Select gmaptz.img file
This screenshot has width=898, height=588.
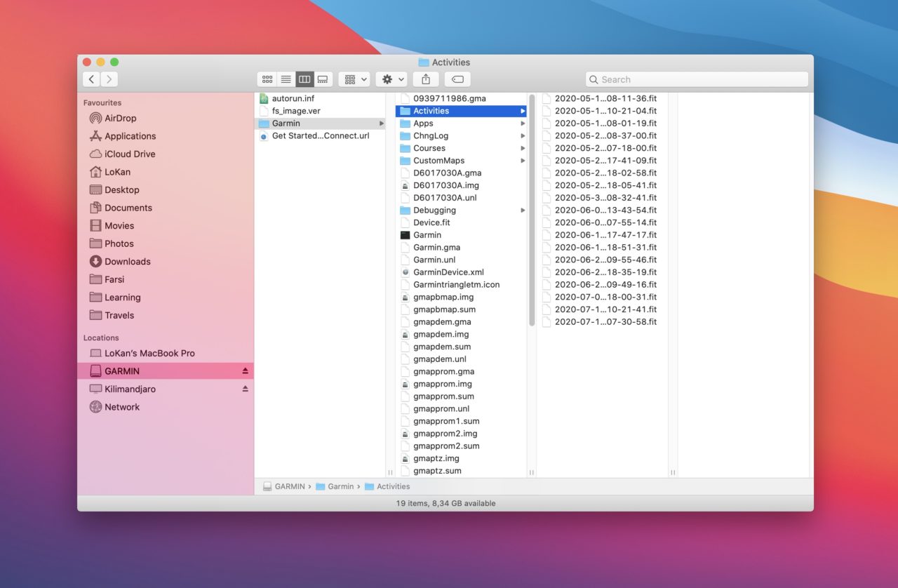click(x=462, y=458)
